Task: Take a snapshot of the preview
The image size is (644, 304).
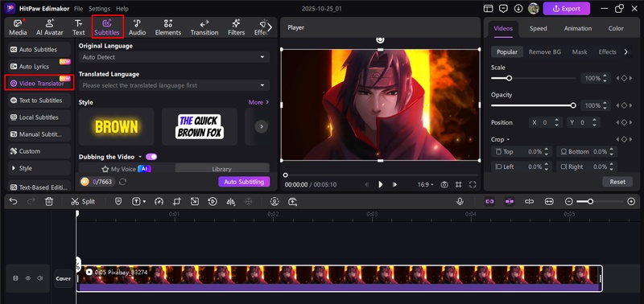Action: 444,185
